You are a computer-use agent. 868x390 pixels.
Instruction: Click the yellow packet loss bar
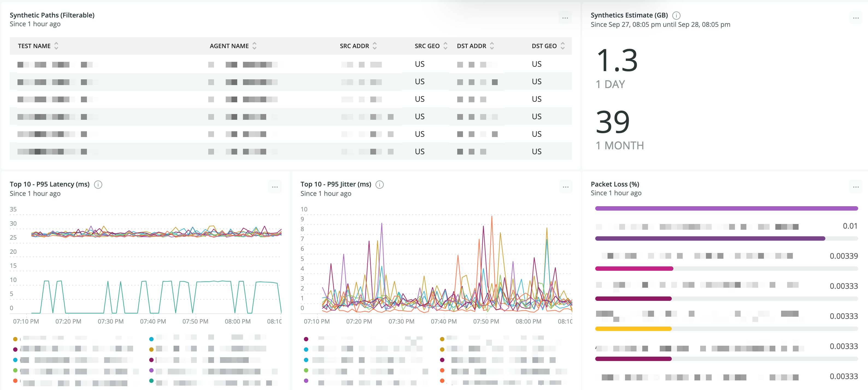633,329
